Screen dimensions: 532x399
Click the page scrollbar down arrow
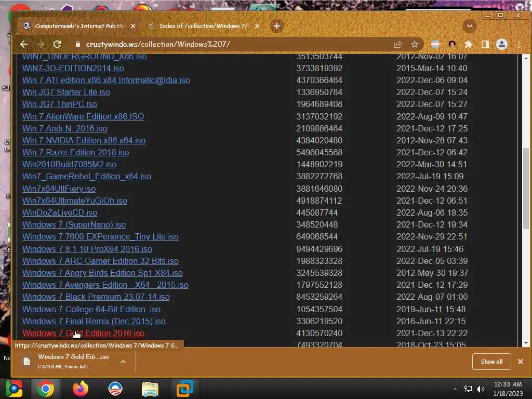click(x=526, y=343)
